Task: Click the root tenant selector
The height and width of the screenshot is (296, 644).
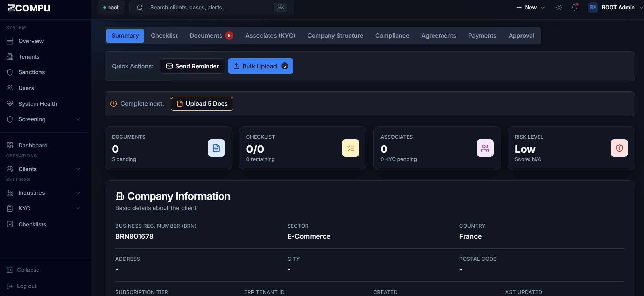Action: click(111, 8)
